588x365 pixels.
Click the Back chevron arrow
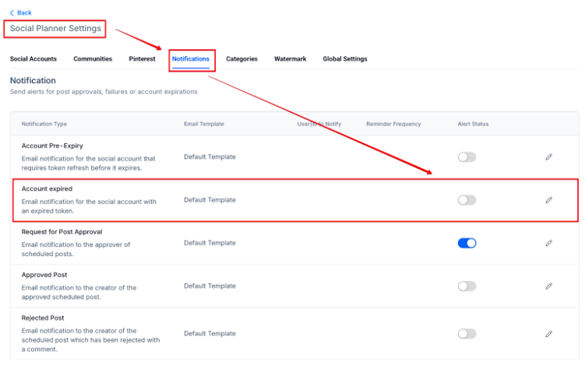[x=12, y=12]
